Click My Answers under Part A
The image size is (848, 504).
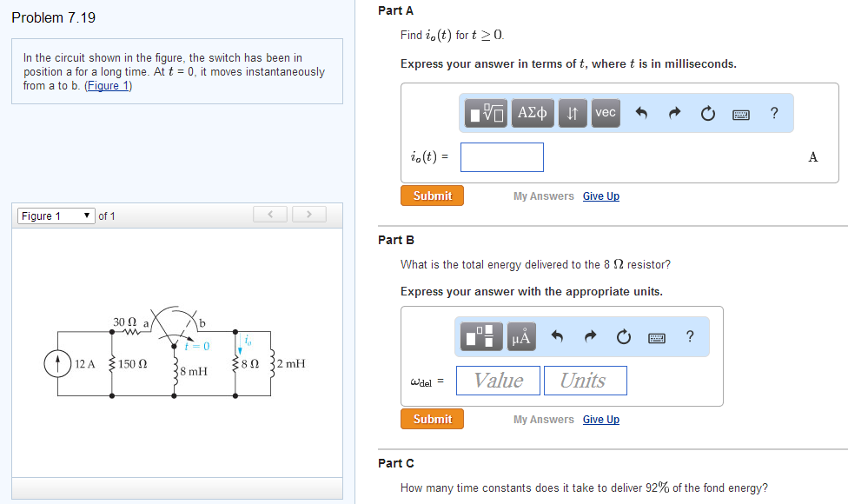(x=543, y=196)
